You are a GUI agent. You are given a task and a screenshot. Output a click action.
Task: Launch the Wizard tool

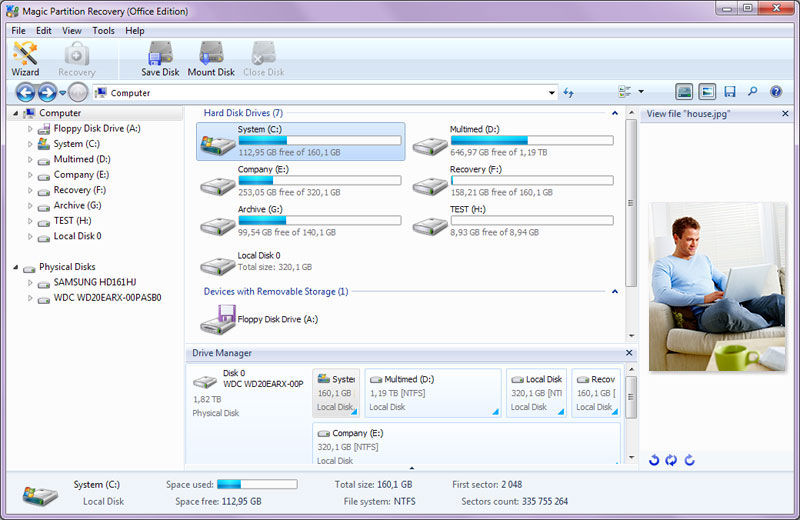25,59
